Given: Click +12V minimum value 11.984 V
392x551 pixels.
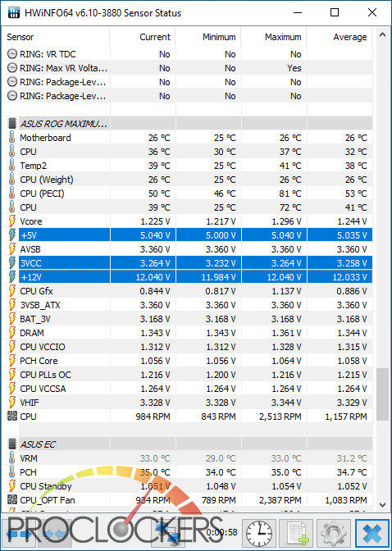Looking at the screenshot, I should (218, 277).
